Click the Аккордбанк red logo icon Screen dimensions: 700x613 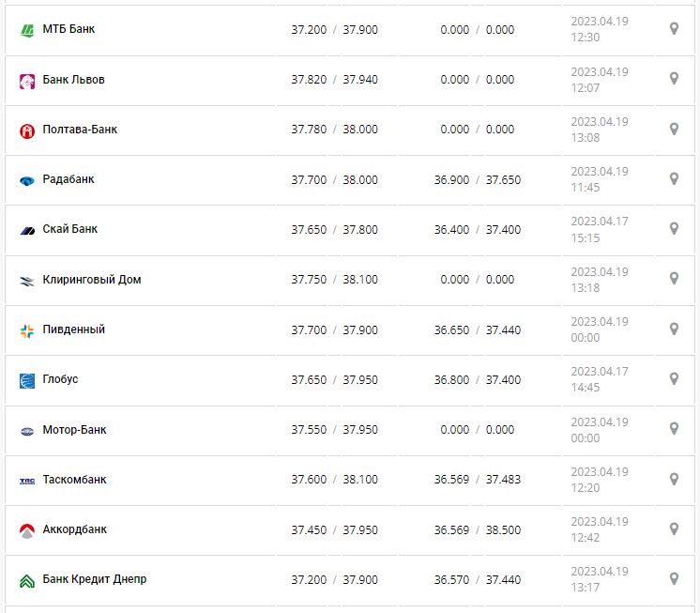(x=27, y=530)
